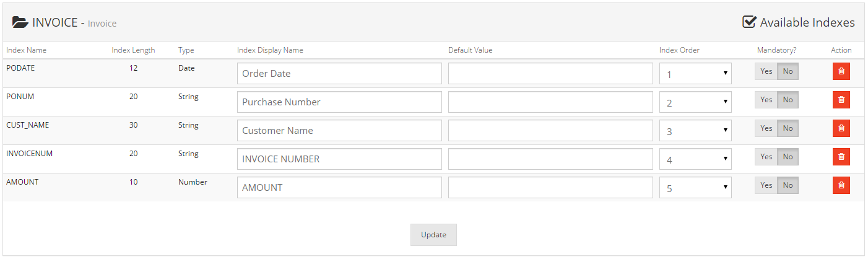Viewport: 868px width, 259px height.
Task: Open Index Order dropdown for PODATE
Action: [x=695, y=73]
